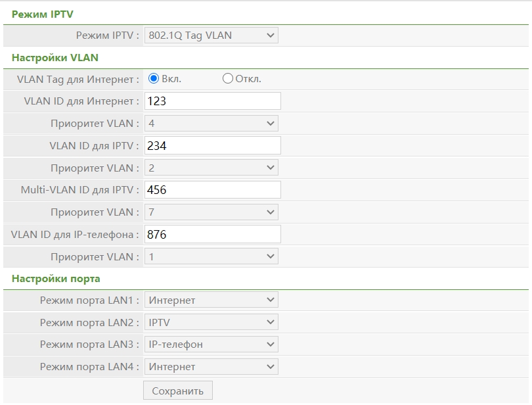The height and width of the screenshot is (405, 532).
Task: Open the Режим IPTV dropdown showing 802.1Q Tag VLAN
Action: click(211, 36)
